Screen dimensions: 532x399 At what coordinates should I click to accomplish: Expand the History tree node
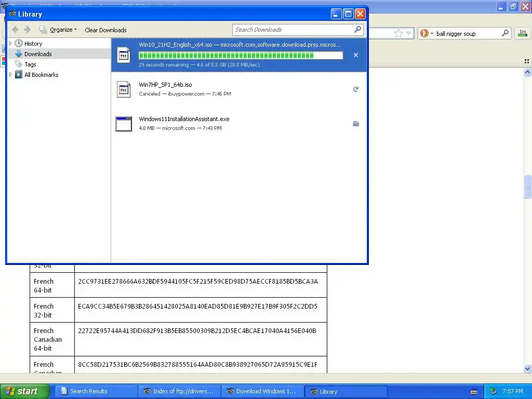pyautogui.click(x=10, y=44)
